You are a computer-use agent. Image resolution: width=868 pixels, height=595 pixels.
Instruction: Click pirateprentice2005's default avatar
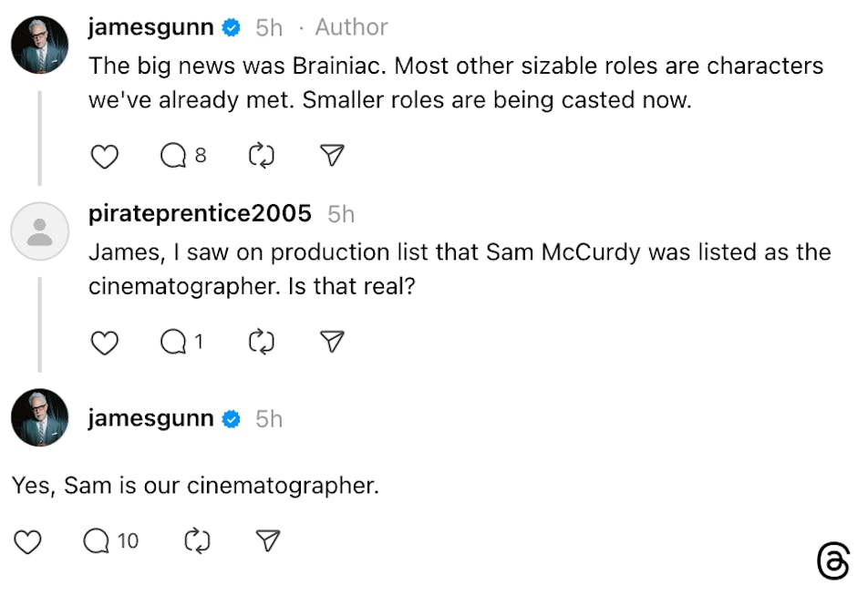[x=40, y=231]
